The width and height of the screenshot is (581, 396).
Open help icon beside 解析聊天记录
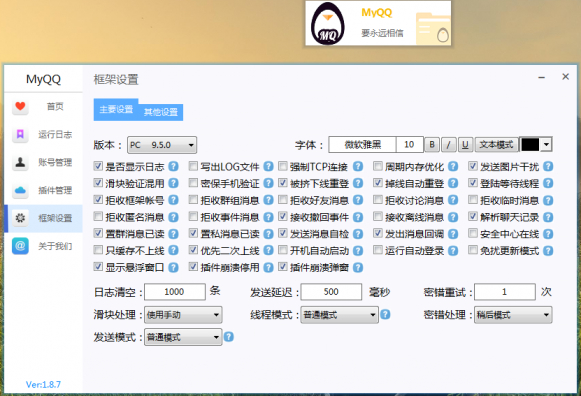pyautogui.click(x=548, y=217)
